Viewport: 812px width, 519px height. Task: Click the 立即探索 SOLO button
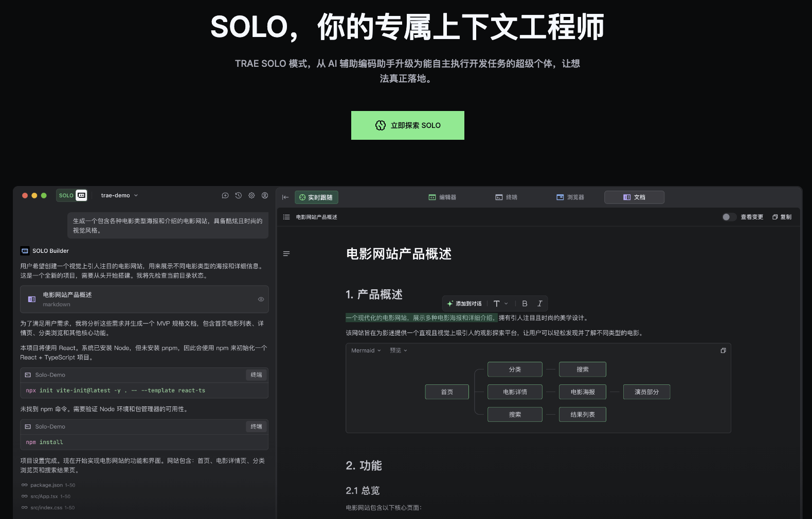click(407, 125)
